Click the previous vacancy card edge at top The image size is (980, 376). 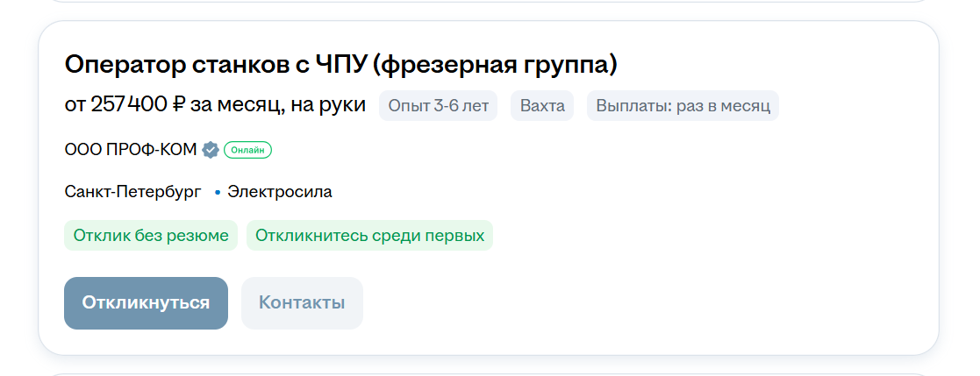(x=490, y=1)
